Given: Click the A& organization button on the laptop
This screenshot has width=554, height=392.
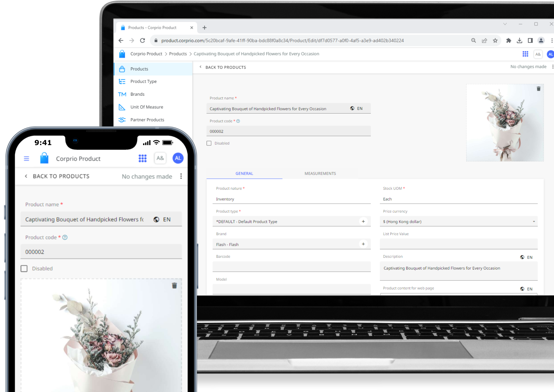Looking at the screenshot, I should pos(538,54).
